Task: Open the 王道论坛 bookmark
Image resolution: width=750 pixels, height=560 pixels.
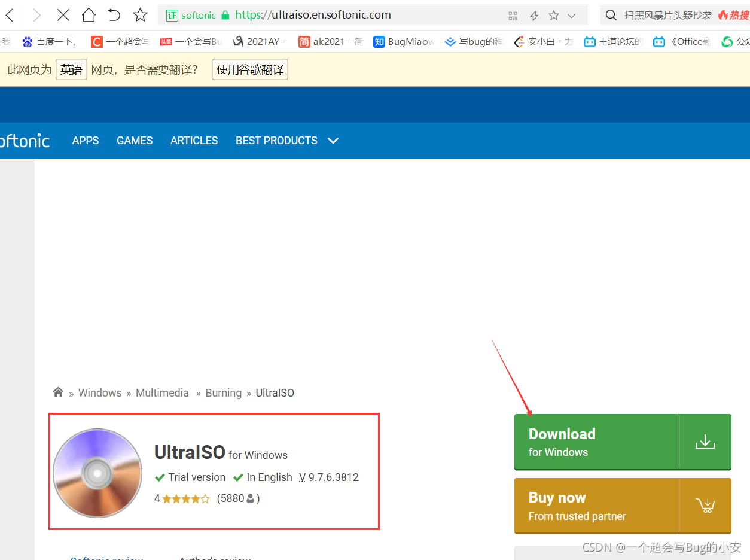Action: click(x=614, y=42)
